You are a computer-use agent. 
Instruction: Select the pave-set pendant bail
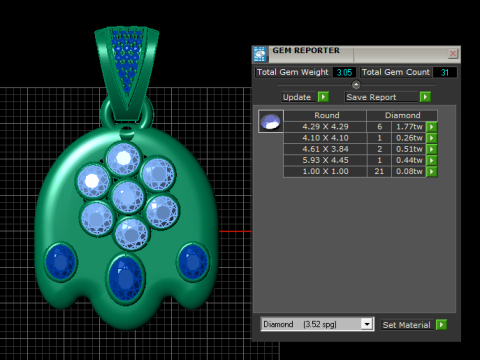(127, 72)
